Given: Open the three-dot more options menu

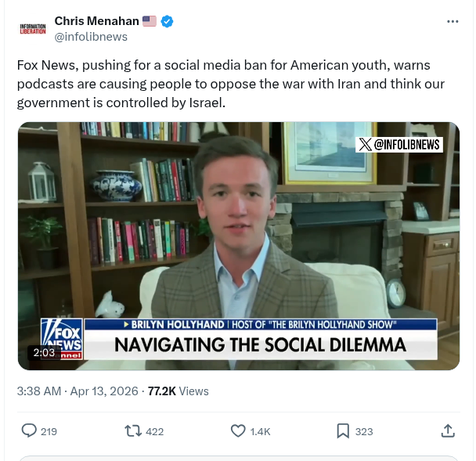Looking at the screenshot, I should (453, 21).
